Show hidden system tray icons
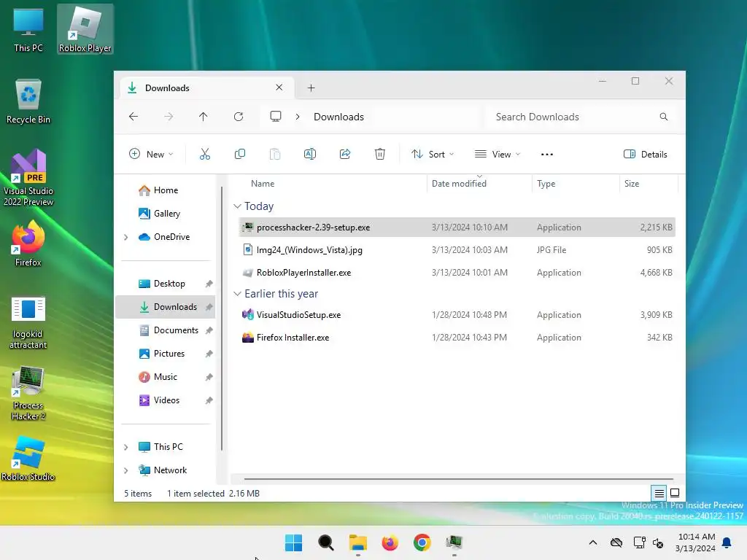Image resolution: width=747 pixels, height=560 pixels. click(592, 542)
